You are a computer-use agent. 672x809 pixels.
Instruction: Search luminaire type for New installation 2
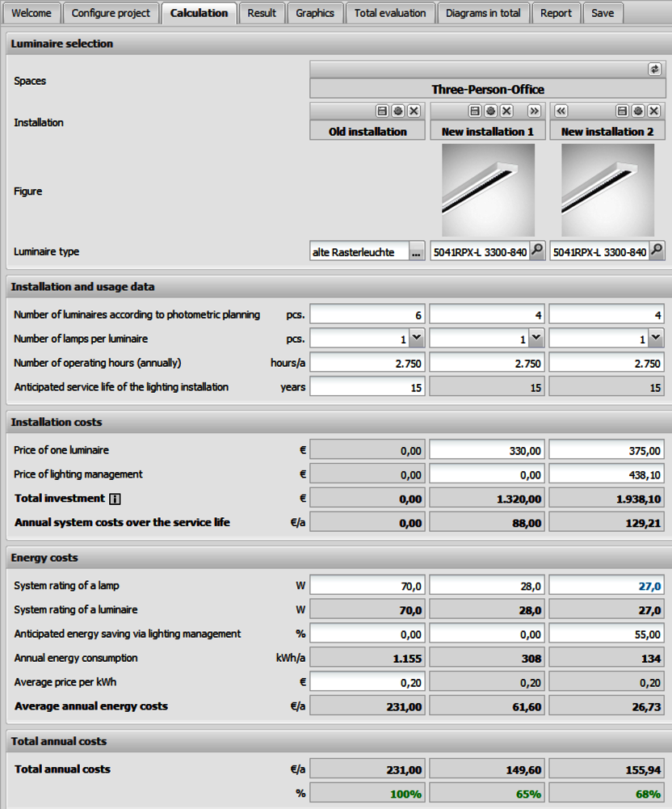tap(657, 251)
